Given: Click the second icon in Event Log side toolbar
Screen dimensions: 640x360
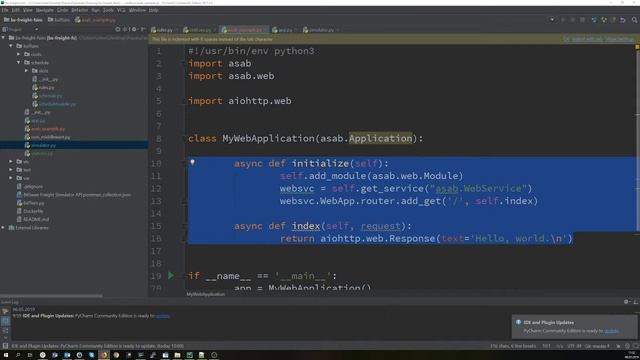Looking at the screenshot, I should [x=5, y=321].
